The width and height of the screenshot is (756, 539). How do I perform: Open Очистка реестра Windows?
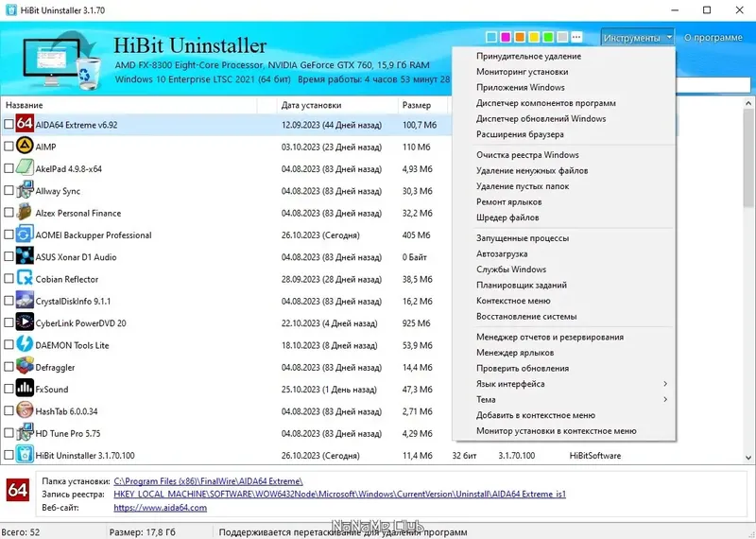[564, 155]
